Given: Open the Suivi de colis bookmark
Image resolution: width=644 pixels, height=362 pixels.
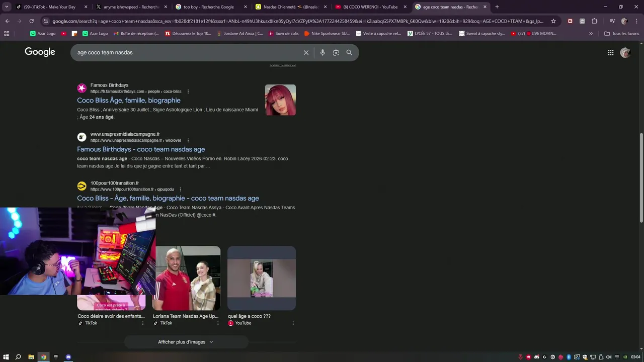Looking at the screenshot, I should coord(284,33).
